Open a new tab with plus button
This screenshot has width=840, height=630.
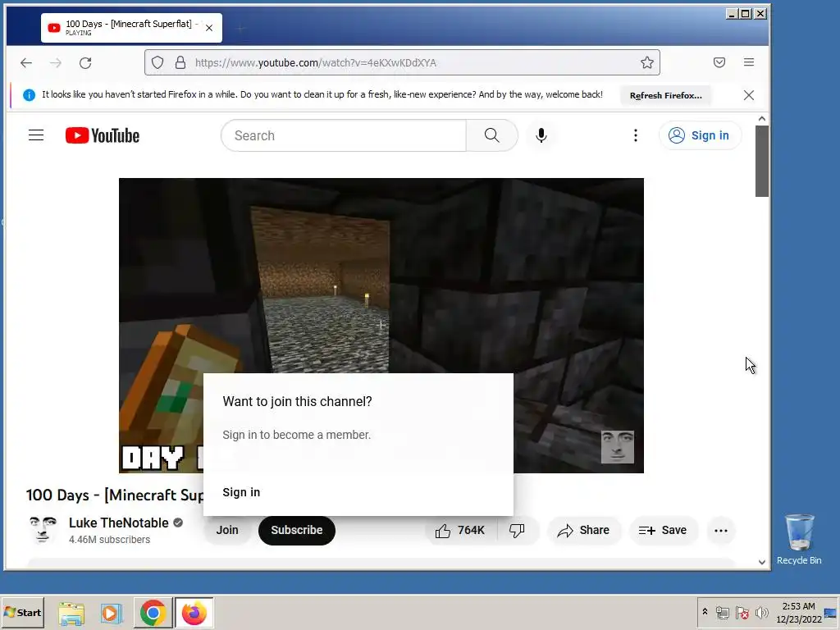coord(240,29)
